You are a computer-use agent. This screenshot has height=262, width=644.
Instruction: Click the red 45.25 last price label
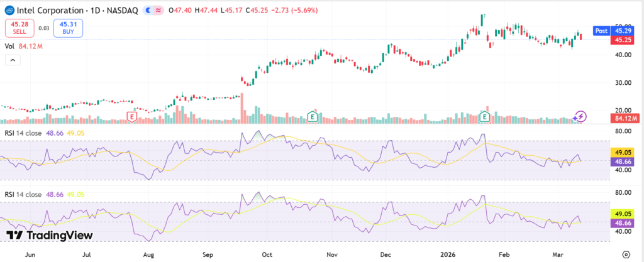tap(622, 40)
